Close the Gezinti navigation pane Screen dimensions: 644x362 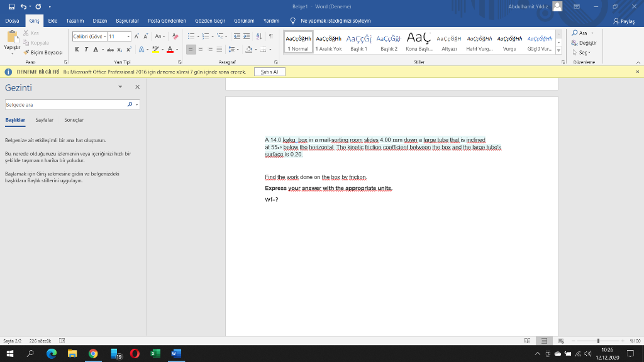click(137, 87)
